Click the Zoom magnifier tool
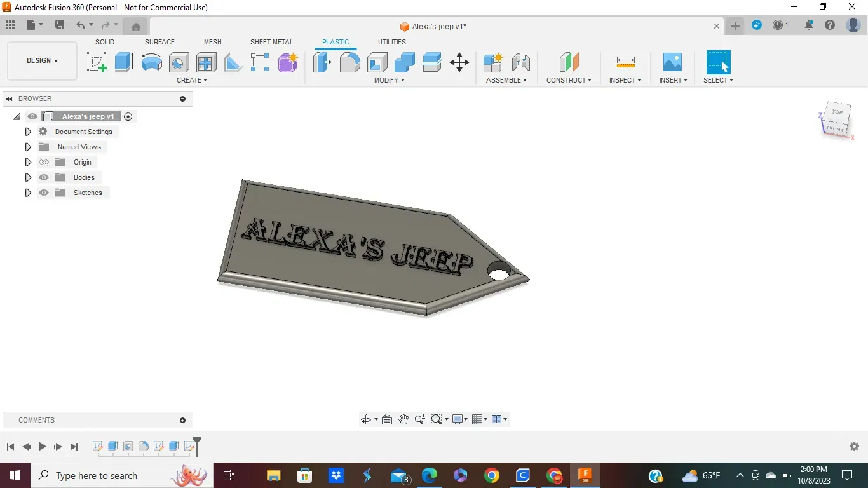The height and width of the screenshot is (488, 868). click(420, 419)
